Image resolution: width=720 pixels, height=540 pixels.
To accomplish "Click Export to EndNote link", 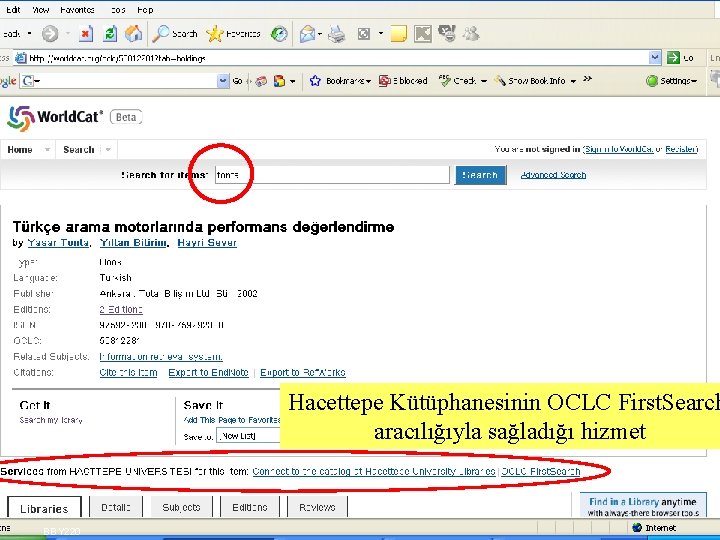I will 208,372.
